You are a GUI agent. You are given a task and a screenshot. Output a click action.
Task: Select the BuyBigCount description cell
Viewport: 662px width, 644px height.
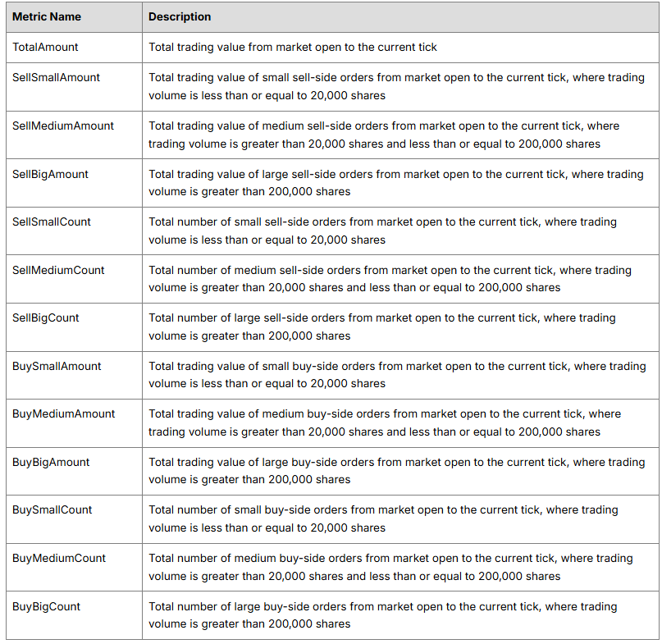(400, 614)
